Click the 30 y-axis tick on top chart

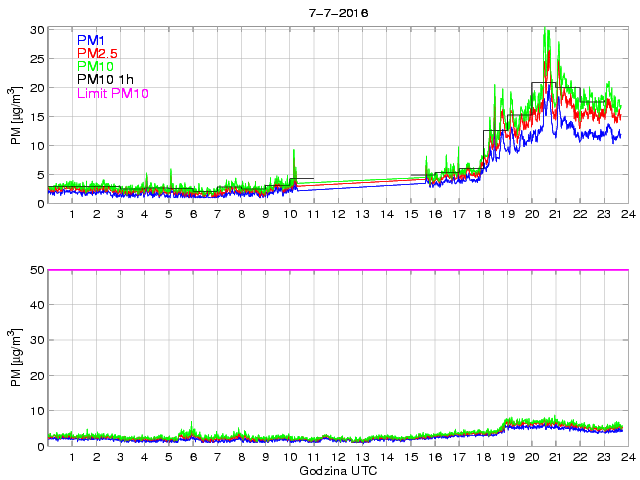click(37, 30)
